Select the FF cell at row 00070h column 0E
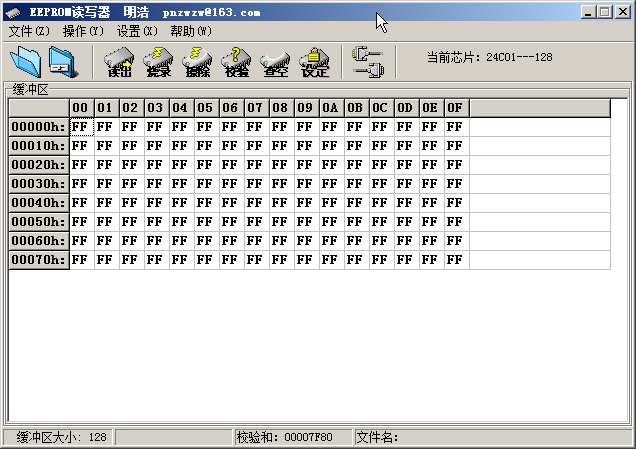Screen dimensions: 636x449 [432, 260]
